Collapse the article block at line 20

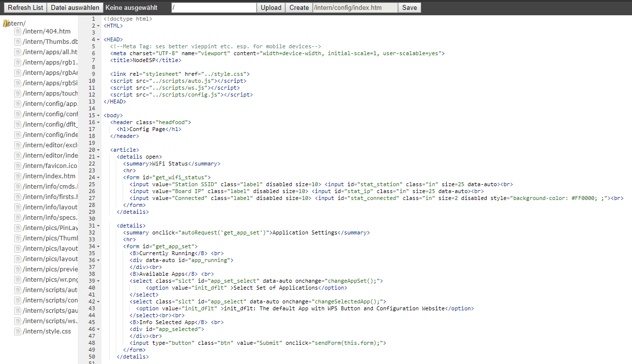click(x=98, y=150)
